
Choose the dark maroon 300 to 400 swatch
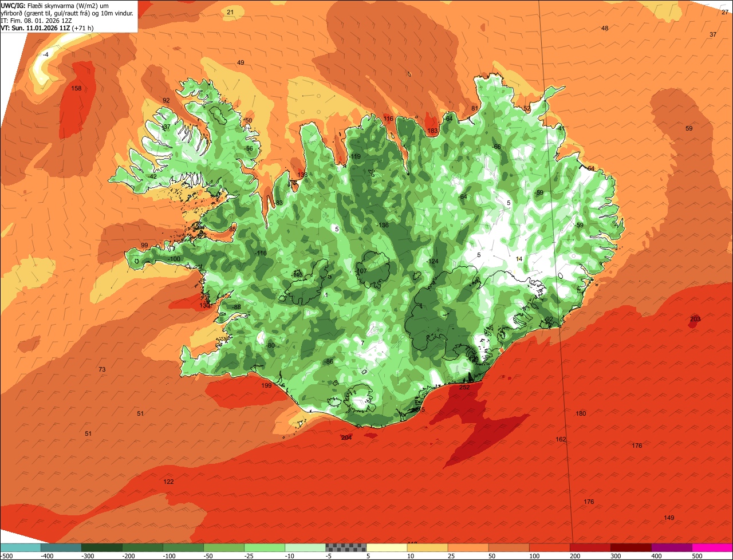tap(631, 547)
